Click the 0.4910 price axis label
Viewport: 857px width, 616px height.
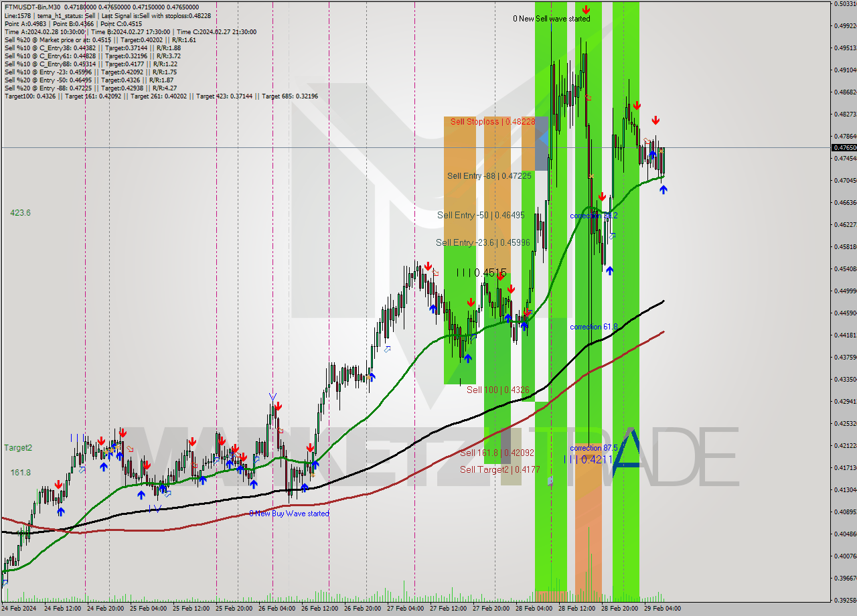click(844, 70)
